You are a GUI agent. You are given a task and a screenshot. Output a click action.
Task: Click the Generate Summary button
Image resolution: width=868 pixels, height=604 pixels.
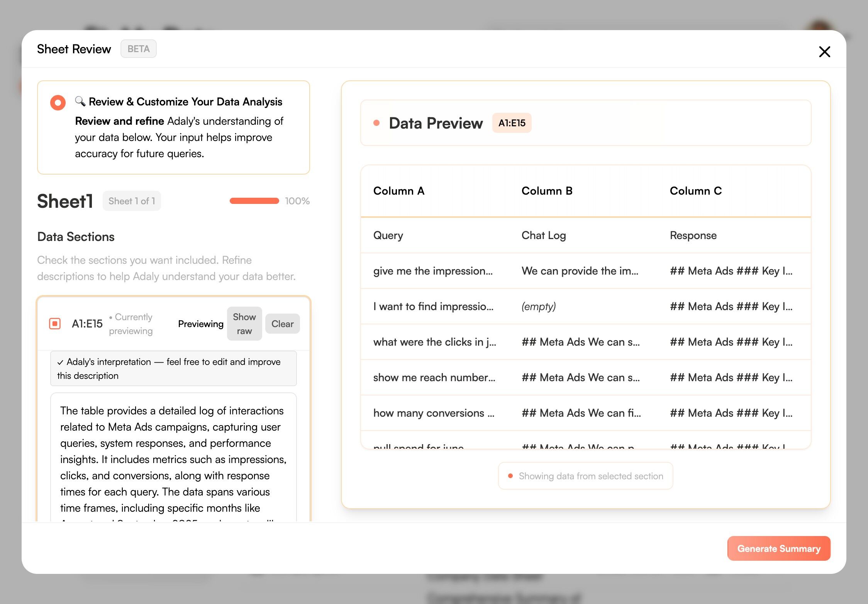(x=778, y=548)
